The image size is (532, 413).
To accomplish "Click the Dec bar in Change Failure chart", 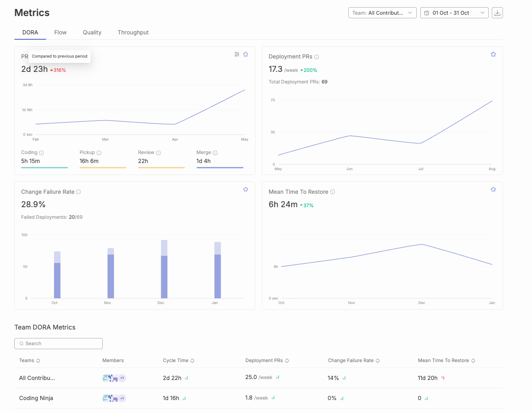I will point(164,269).
